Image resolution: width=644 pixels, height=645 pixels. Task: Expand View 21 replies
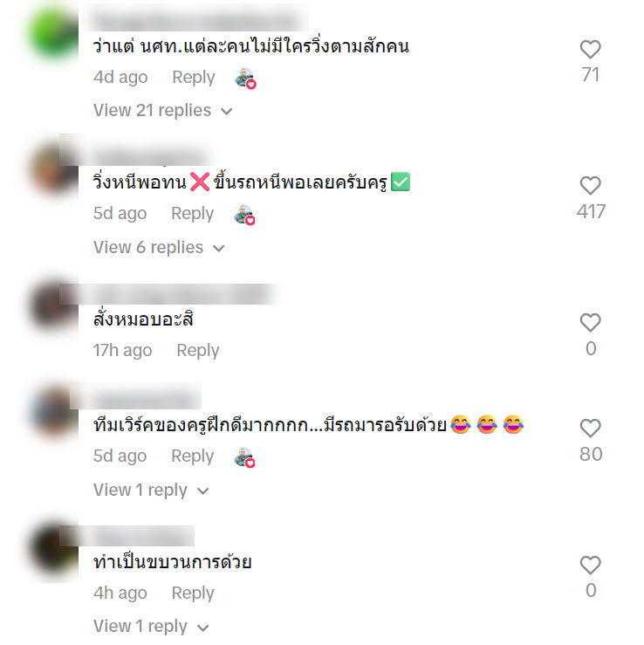pyautogui.click(x=163, y=110)
